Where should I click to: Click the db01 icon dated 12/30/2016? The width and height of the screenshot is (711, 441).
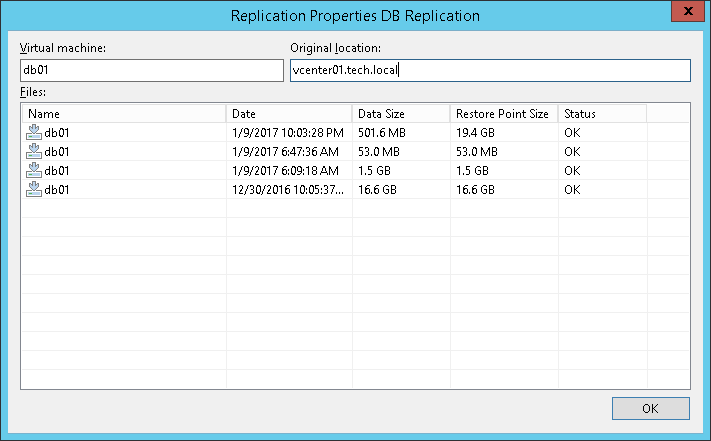(34, 189)
